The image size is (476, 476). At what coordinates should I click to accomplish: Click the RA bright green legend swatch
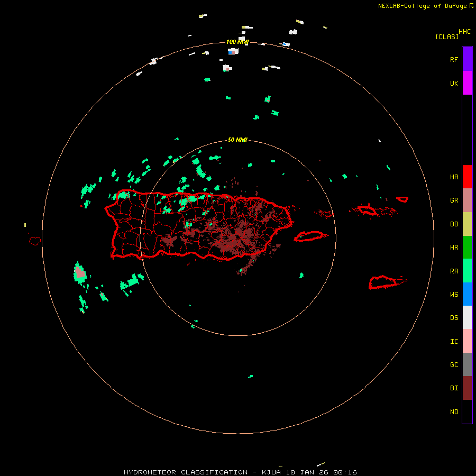467,271
